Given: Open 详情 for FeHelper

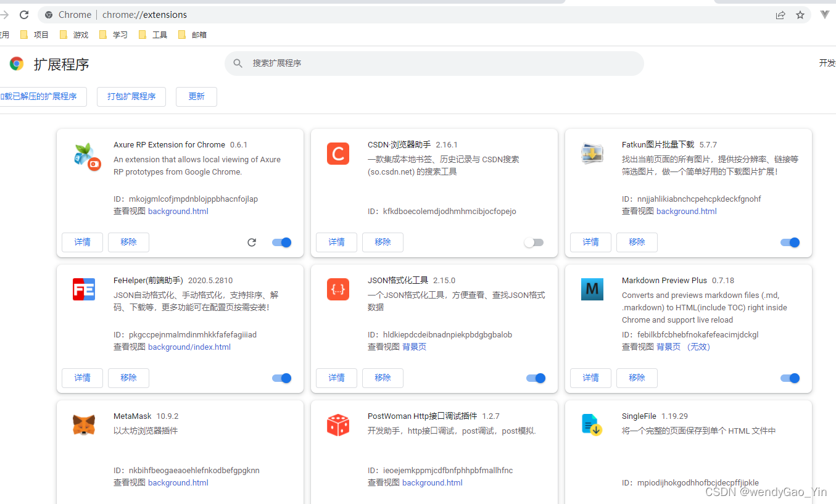Looking at the screenshot, I should tap(83, 378).
